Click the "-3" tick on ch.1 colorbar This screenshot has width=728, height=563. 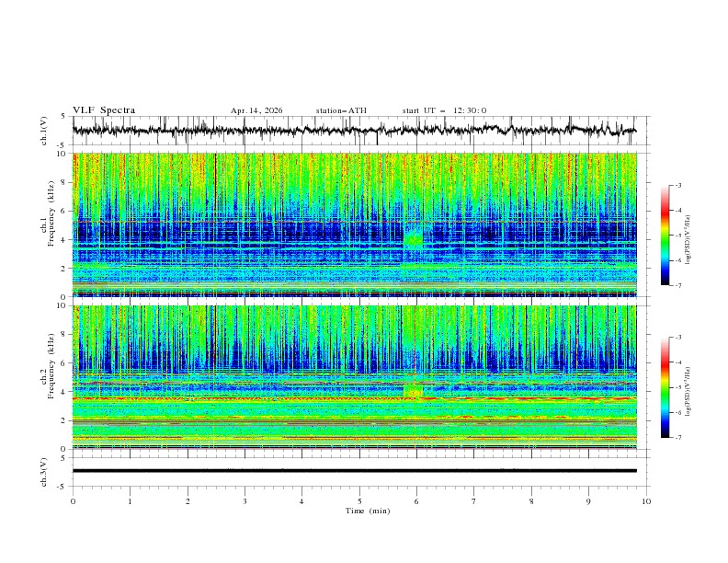click(x=678, y=185)
